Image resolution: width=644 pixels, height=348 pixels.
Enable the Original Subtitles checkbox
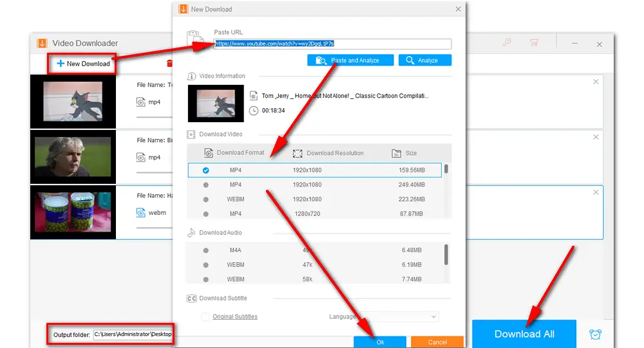(205, 316)
